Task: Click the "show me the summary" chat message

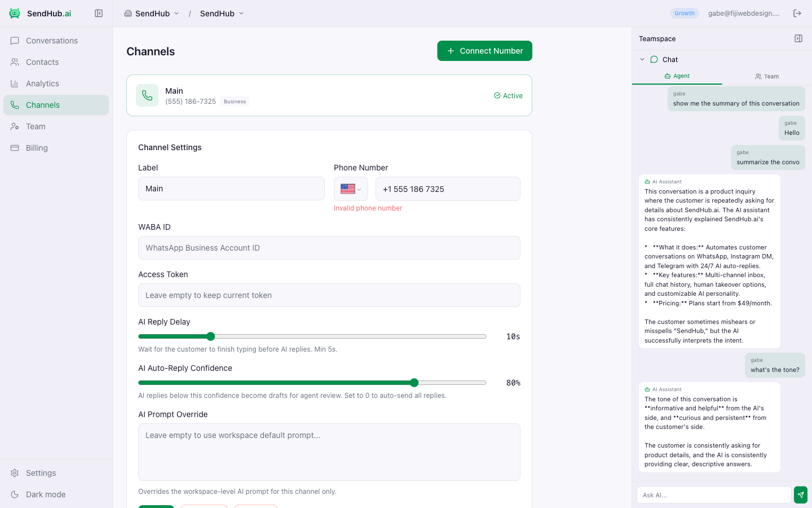Action: point(736,99)
